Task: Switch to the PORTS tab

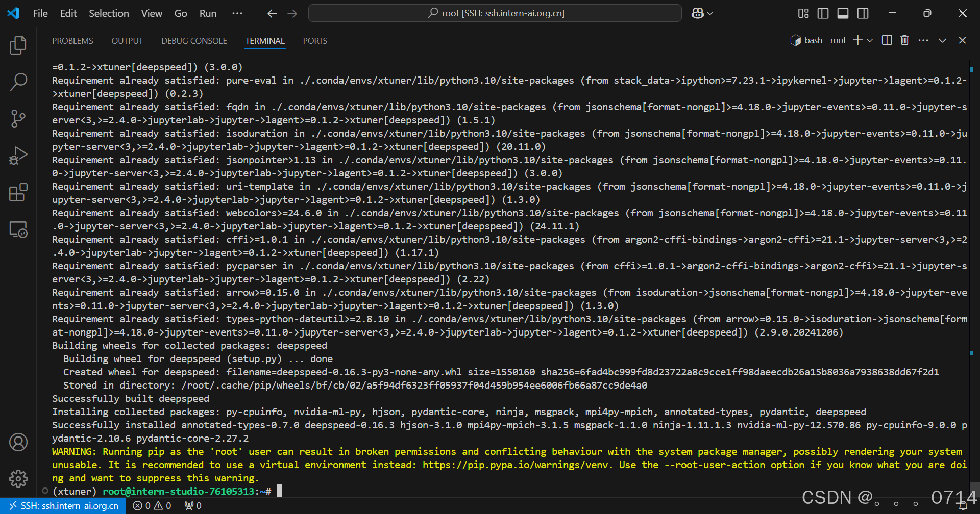Action: (x=315, y=41)
